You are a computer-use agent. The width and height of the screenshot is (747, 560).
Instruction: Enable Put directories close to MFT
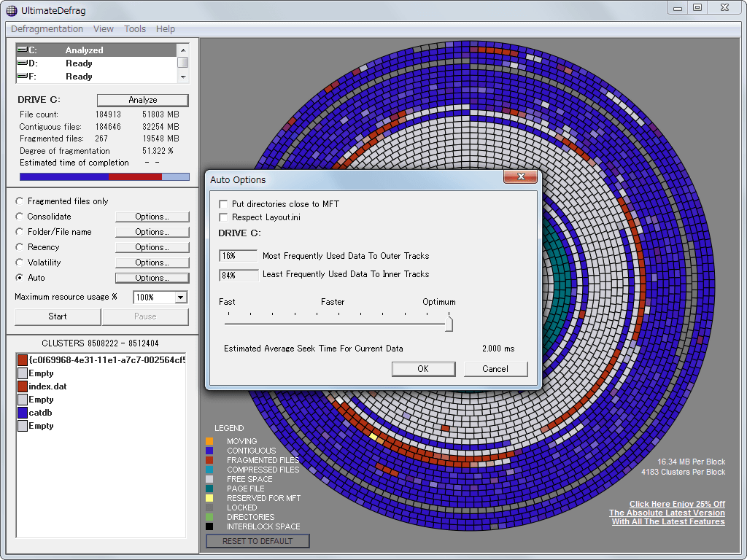(x=223, y=204)
